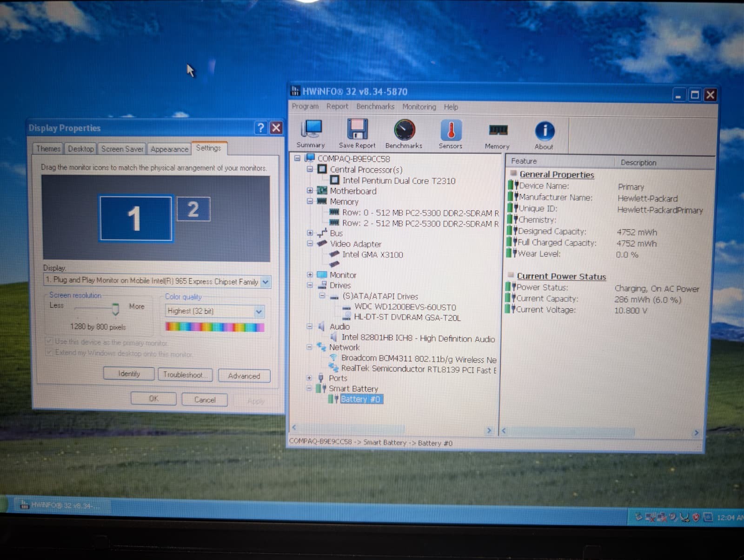This screenshot has height=560, width=744.
Task: Click the Save Report floppy icon
Action: 357,133
